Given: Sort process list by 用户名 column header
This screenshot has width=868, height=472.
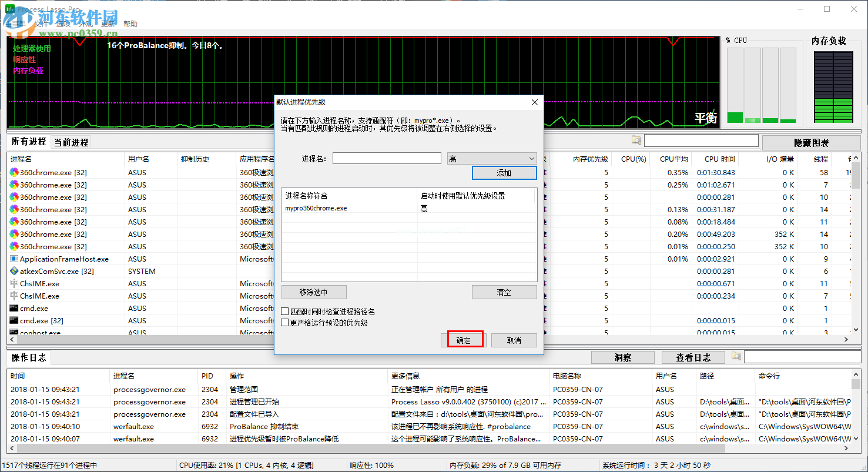Looking at the screenshot, I should 151,159.
